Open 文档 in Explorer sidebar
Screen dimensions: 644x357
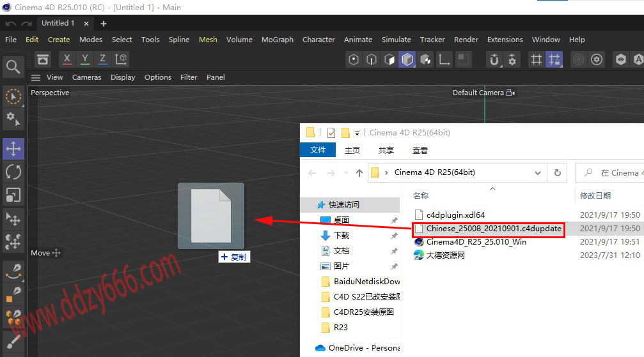(x=342, y=251)
